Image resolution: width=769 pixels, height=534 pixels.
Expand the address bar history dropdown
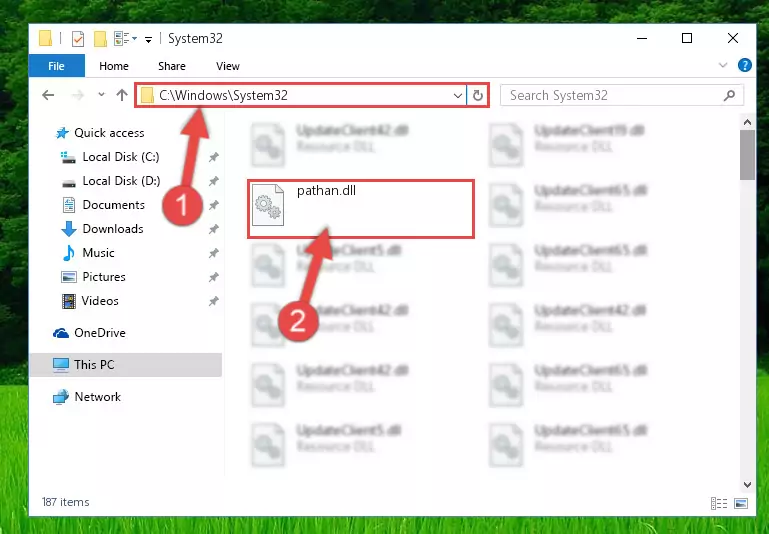click(458, 95)
